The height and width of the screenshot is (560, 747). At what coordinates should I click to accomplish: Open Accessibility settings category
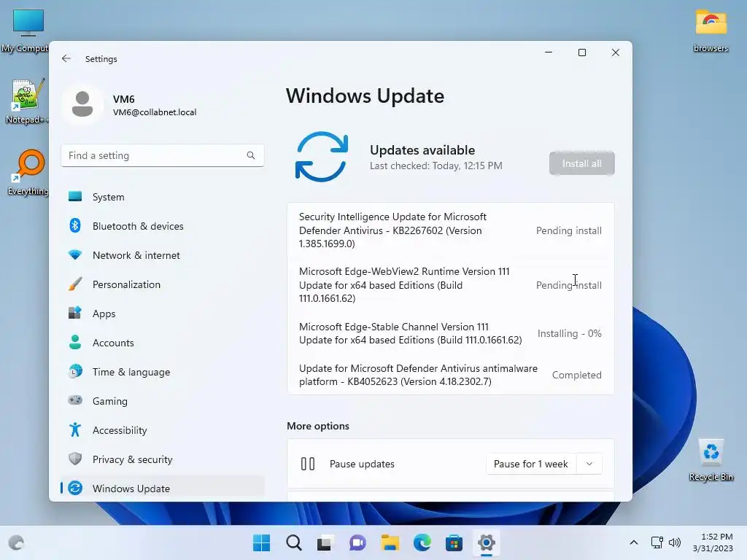tap(163, 430)
